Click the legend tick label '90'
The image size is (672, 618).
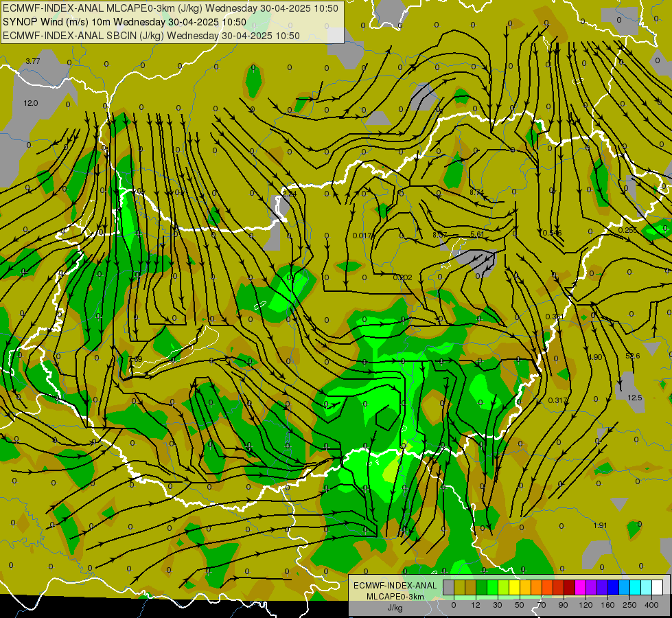point(563,605)
